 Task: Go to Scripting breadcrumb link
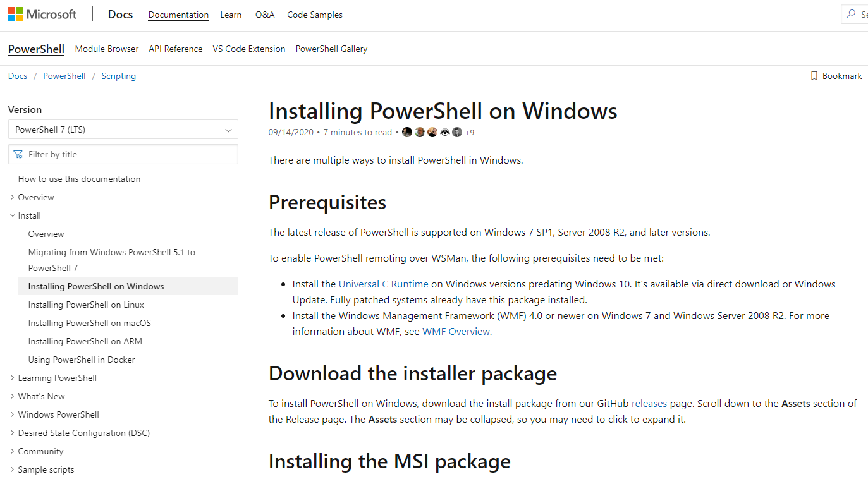coord(119,76)
